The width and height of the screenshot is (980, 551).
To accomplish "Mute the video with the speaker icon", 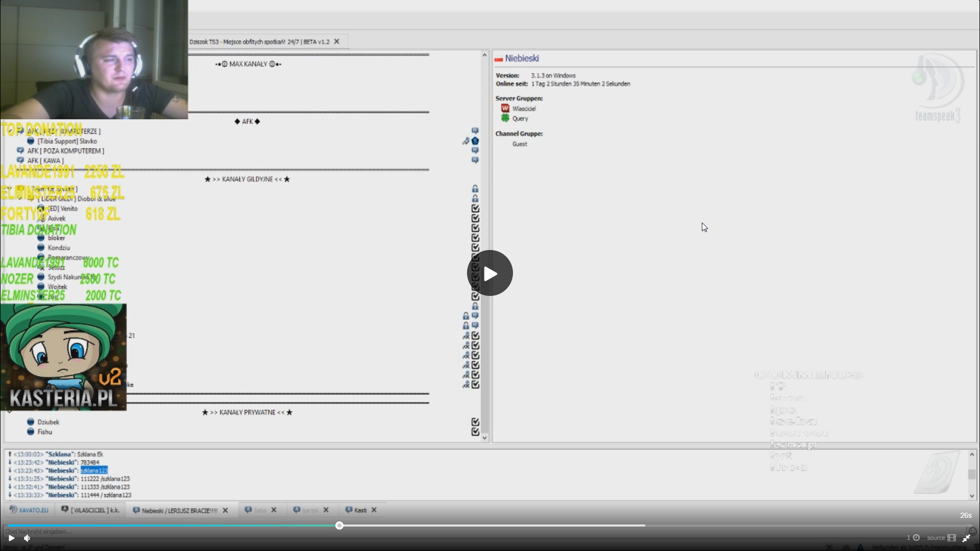I will pyautogui.click(x=27, y=538).
